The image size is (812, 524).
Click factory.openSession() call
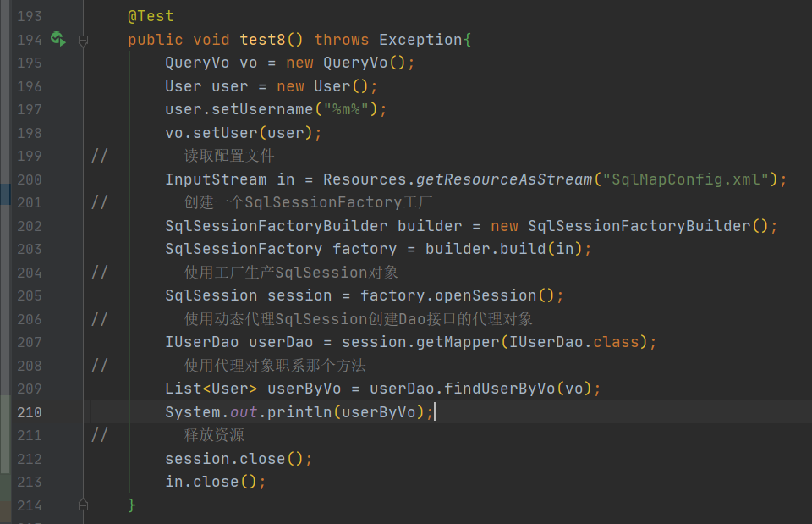(462, 295)
